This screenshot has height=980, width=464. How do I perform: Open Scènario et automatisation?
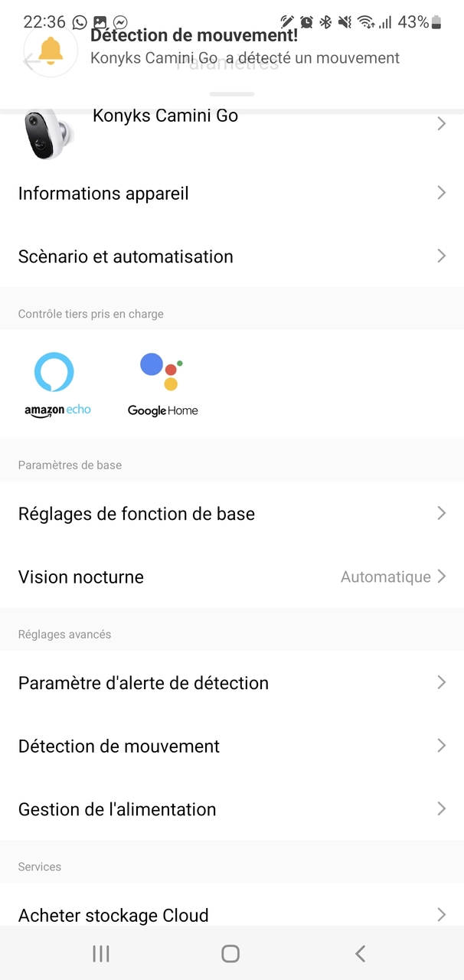click(126, 256)
